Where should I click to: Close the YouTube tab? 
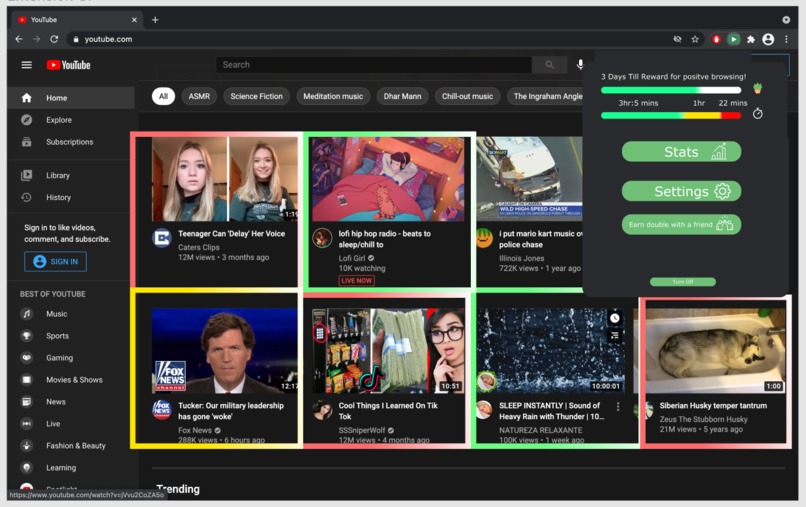tap(134, 20)
